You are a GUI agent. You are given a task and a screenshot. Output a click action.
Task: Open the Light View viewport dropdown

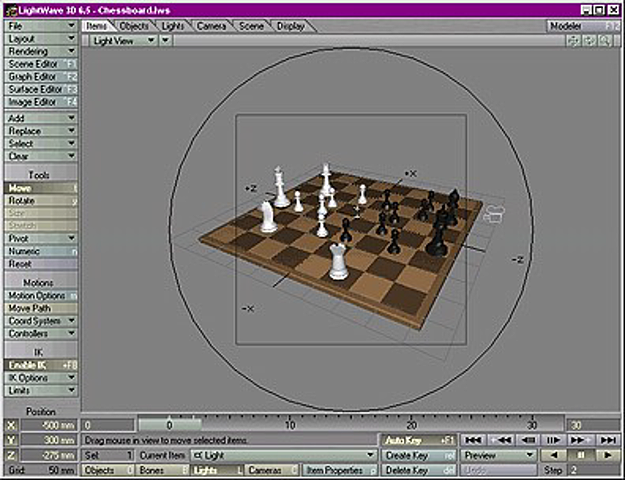(124, 41)
